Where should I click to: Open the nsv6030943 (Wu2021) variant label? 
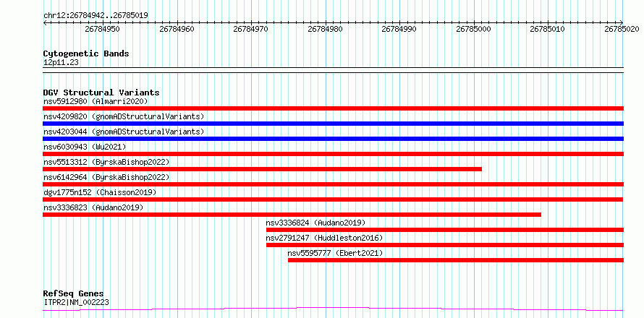(85, 147)
